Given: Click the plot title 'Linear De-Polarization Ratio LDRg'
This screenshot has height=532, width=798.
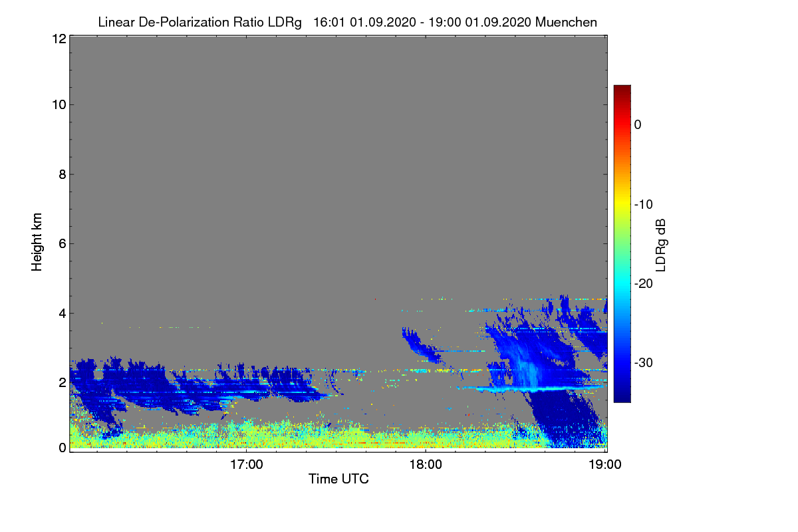Looking at the screenshot, I should (x=199, y=22).
